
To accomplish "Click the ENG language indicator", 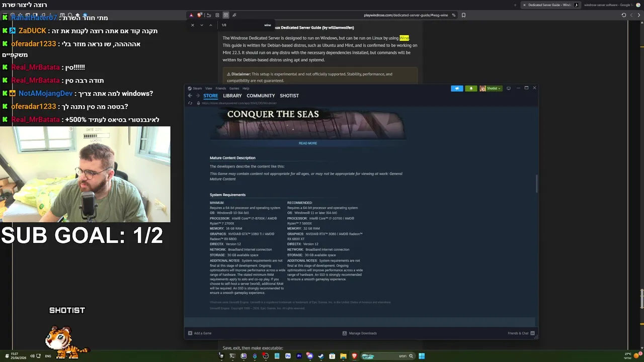I will [x=48, y=356].
